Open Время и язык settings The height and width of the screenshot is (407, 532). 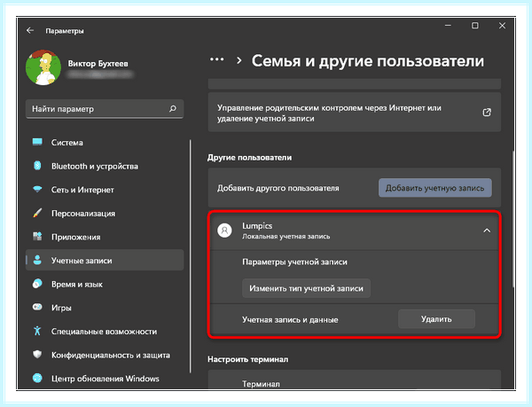(x=105, y=284)
